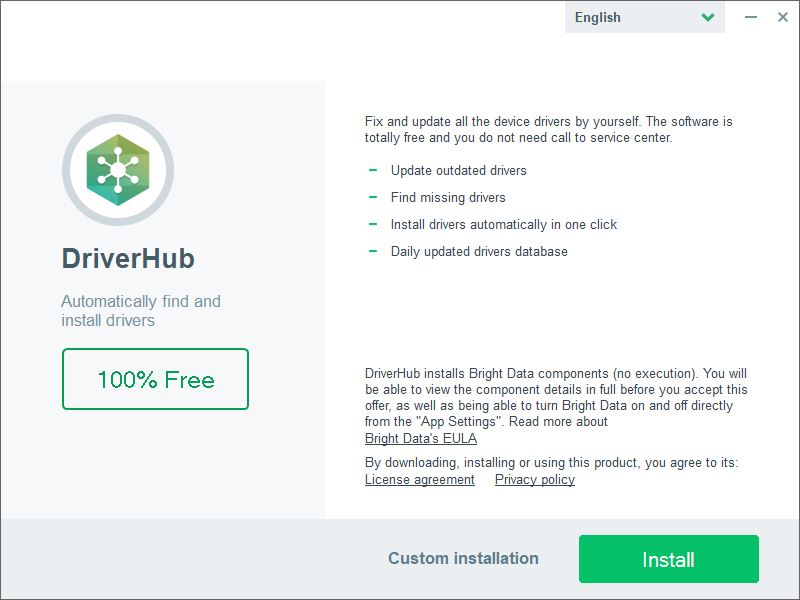Open Bright Data's EULA link
The height and width of the screenshot is (600, 800).
tap(421, 438)
